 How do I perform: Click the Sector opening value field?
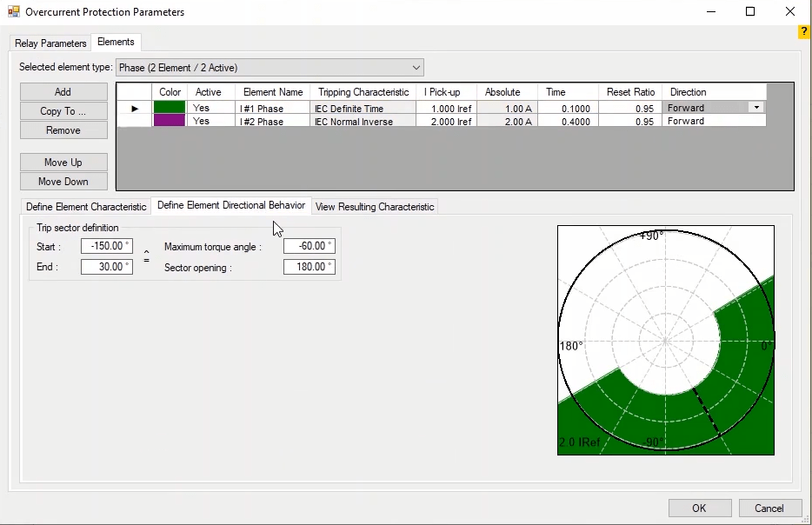[309, 268]
